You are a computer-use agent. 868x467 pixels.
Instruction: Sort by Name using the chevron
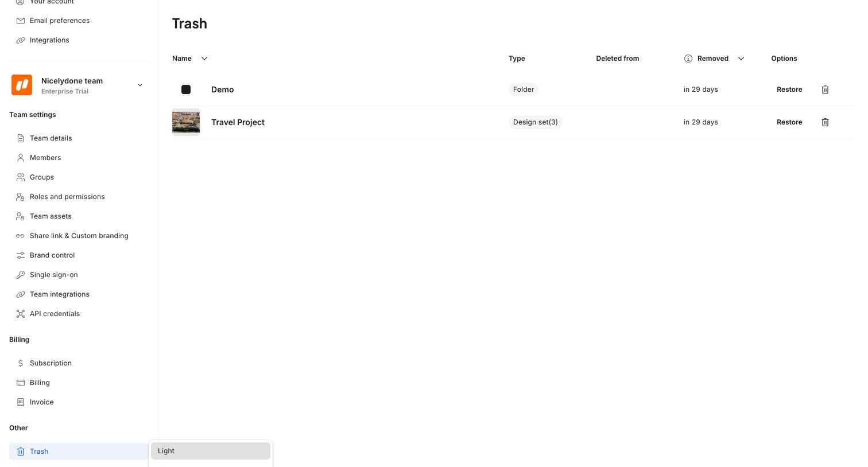tap(204, 59)
